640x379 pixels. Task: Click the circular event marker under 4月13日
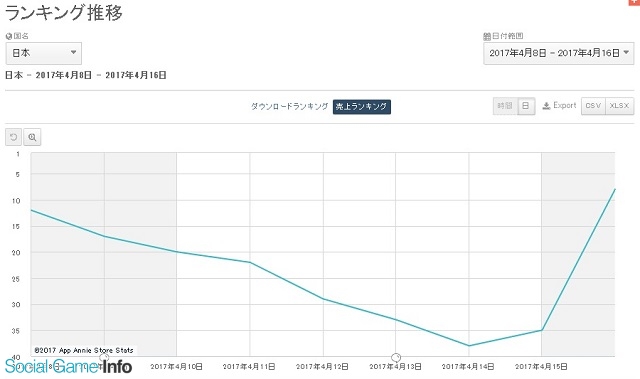(x=396, y=358)
